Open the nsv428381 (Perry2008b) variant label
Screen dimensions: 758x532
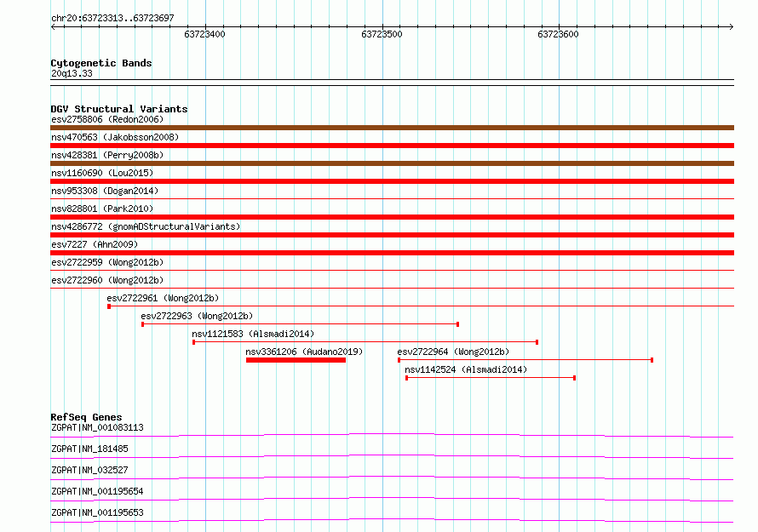107,155
